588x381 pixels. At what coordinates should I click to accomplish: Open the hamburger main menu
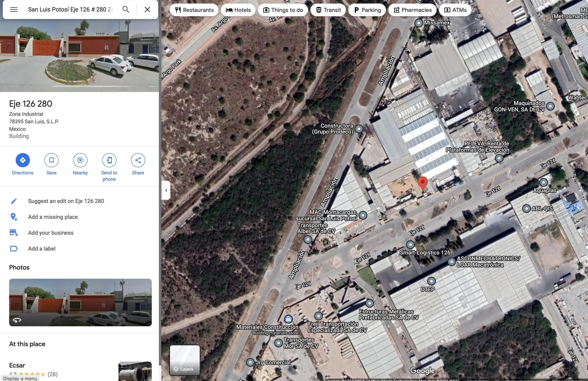(x=14, y=10)
